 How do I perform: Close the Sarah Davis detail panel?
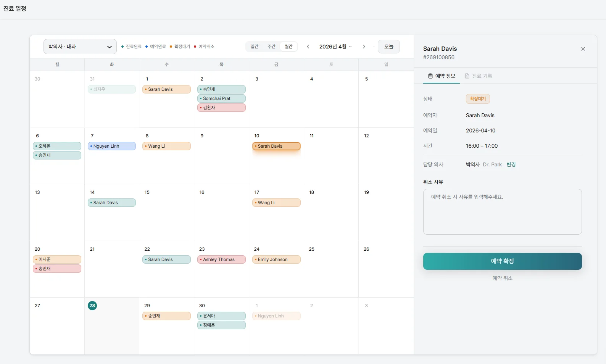pos(583,49)
